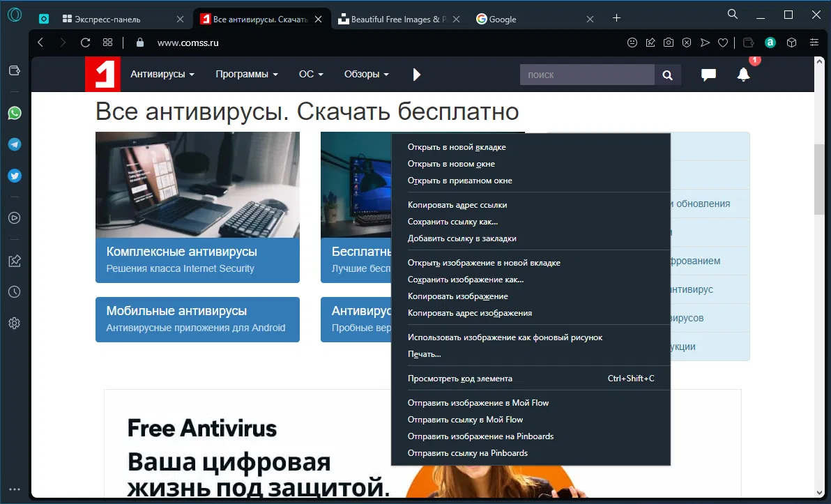Screen dimensions: 831x504
Task: Choose 'Открыть в приватном окне'
Action: click(531, 181)
